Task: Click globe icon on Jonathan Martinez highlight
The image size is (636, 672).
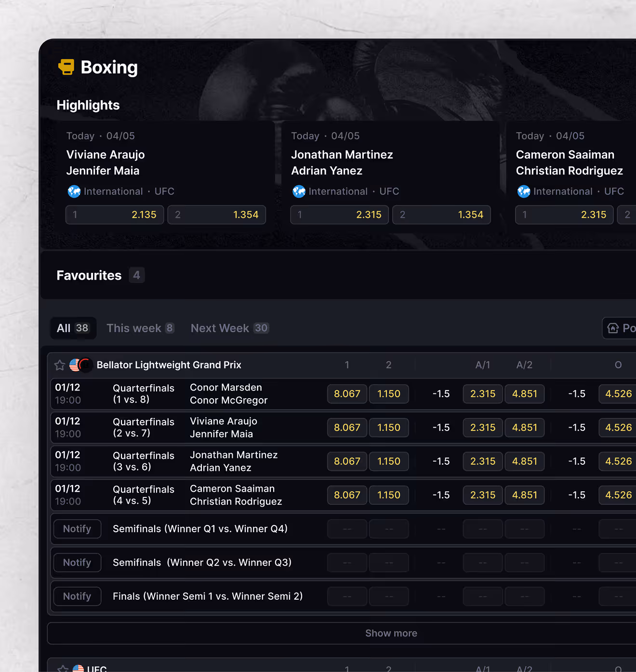Action: coord(299,191)
